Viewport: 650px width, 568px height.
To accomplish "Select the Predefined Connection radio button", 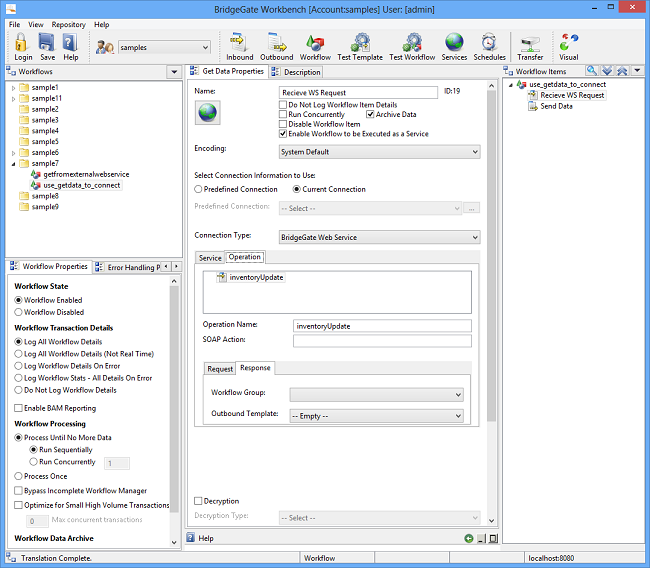I will tap(199, 189).
